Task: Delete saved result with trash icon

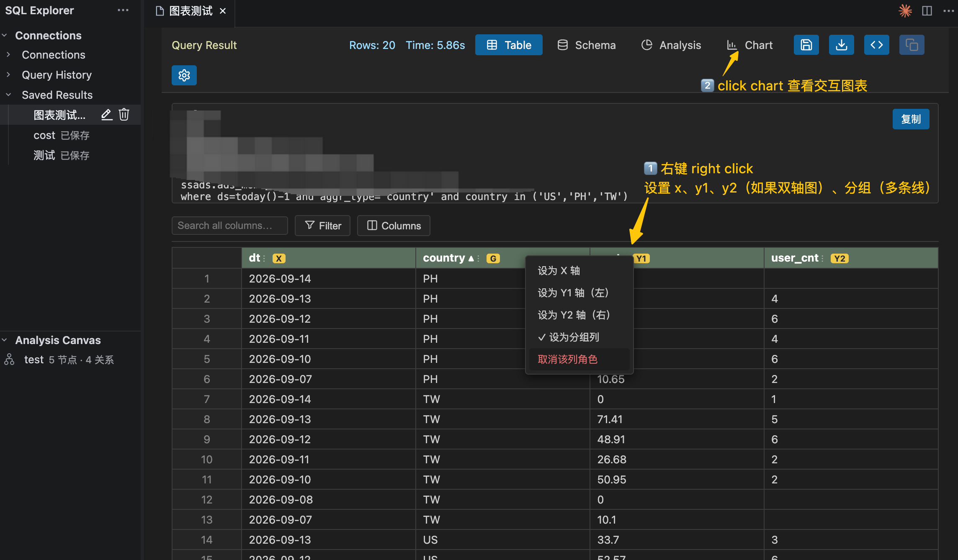Action: pos(124,115)
